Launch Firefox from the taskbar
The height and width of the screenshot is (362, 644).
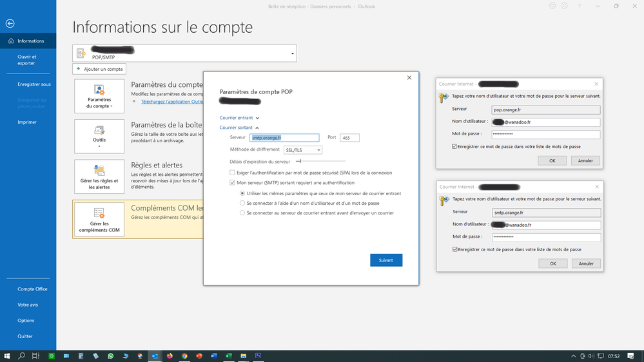pyautogui.click(x=170, y=356)
